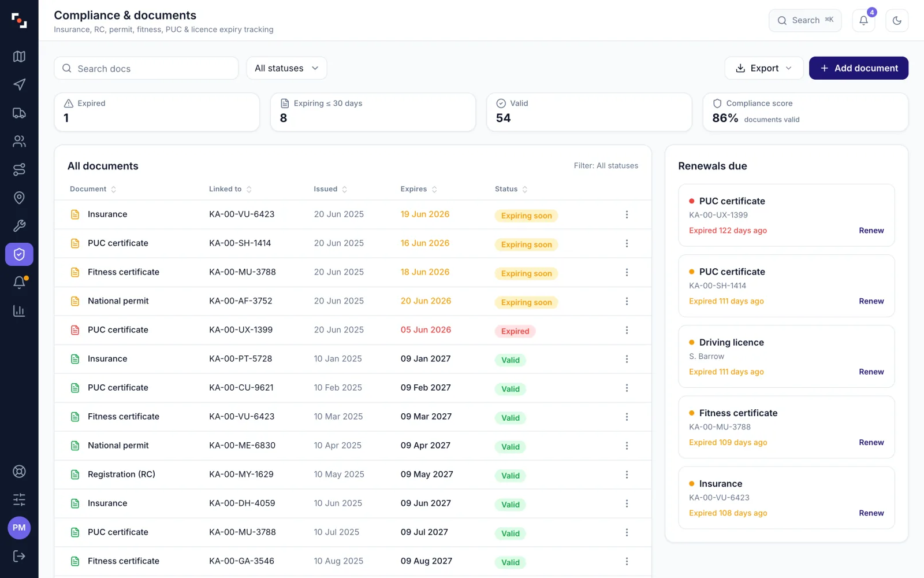Renew Driving licence for S. Barrow
The image size is (924, 578).
[871, 372]
